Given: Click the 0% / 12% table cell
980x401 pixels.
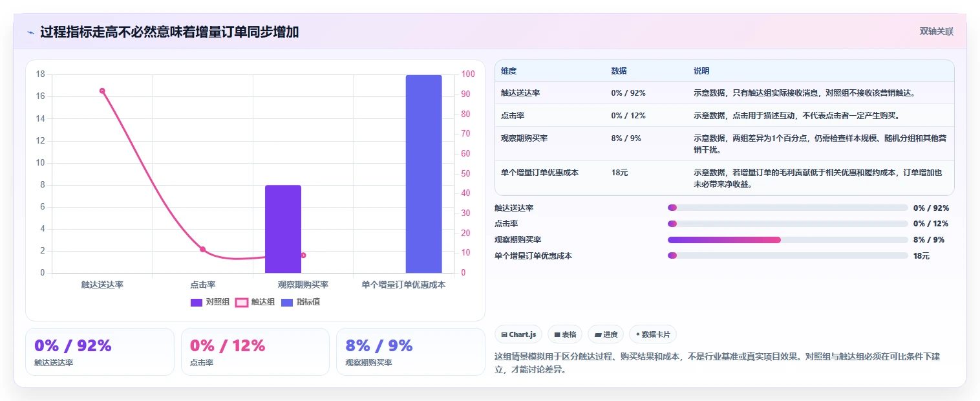Looking at the screenshot, I should click(628, 116).
